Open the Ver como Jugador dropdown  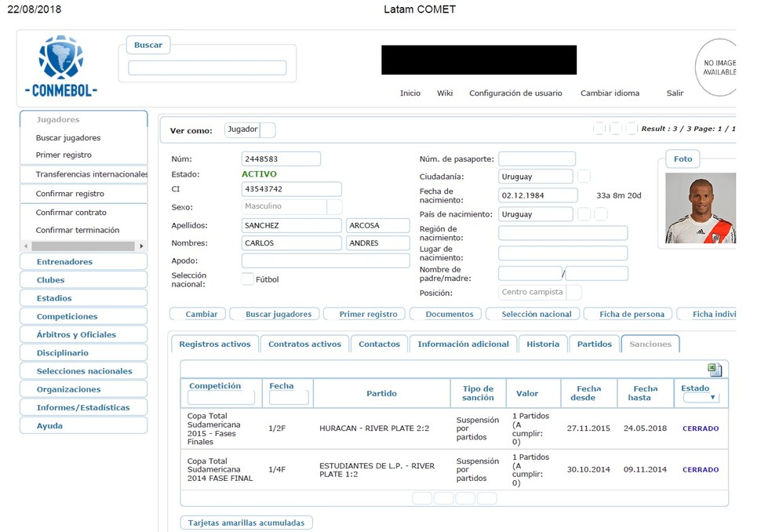[x=268, y=130]
